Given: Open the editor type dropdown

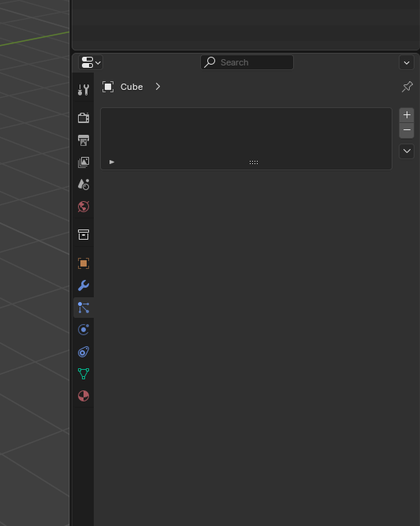Looking at the screenshot, I should 91,62.
